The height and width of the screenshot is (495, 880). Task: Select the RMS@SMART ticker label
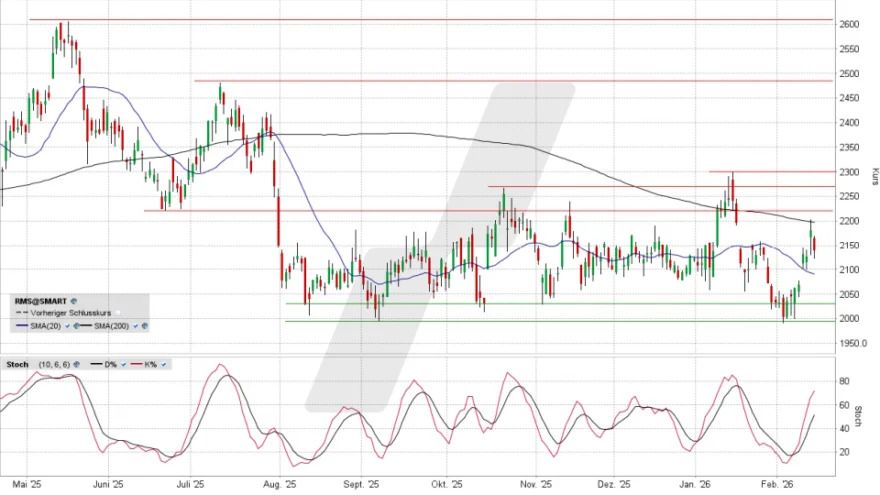(x=42, y=300)
